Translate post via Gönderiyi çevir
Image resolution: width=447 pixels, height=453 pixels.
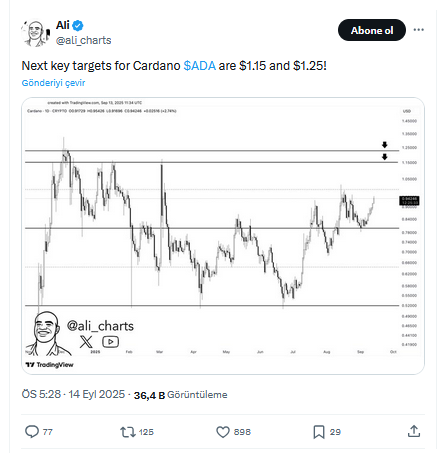click(x=53, y=83)
